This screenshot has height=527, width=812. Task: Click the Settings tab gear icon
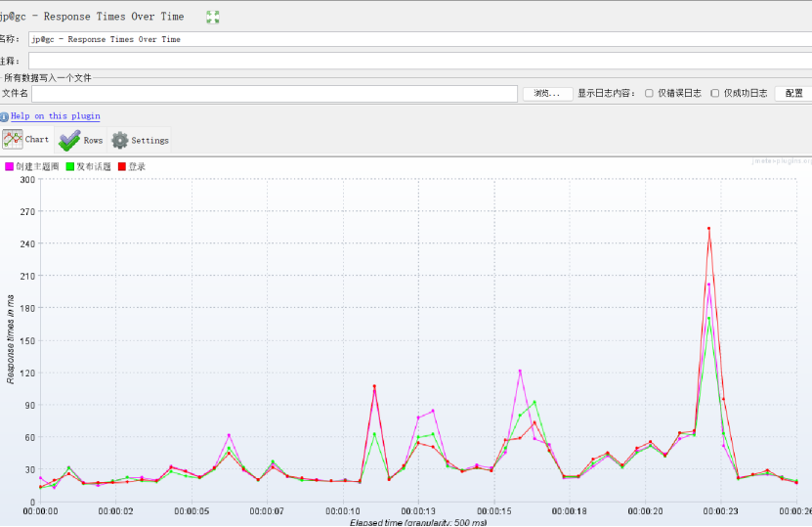[119, 140]
